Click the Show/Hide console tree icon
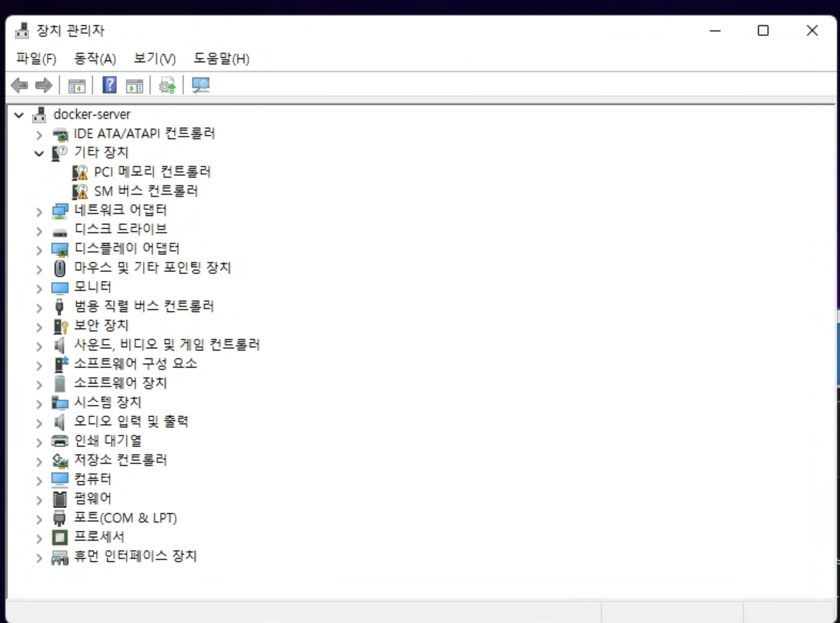The height and width of the screenshot is (623, 840). 77,86
